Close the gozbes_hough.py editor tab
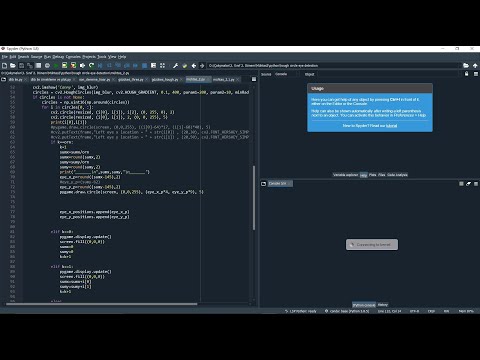 click(x=181, y=80)
